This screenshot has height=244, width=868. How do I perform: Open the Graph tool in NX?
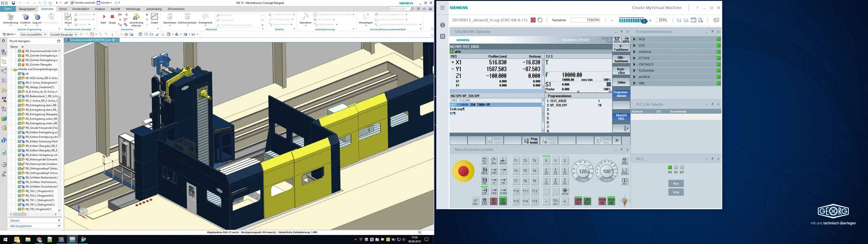point(154,18)
